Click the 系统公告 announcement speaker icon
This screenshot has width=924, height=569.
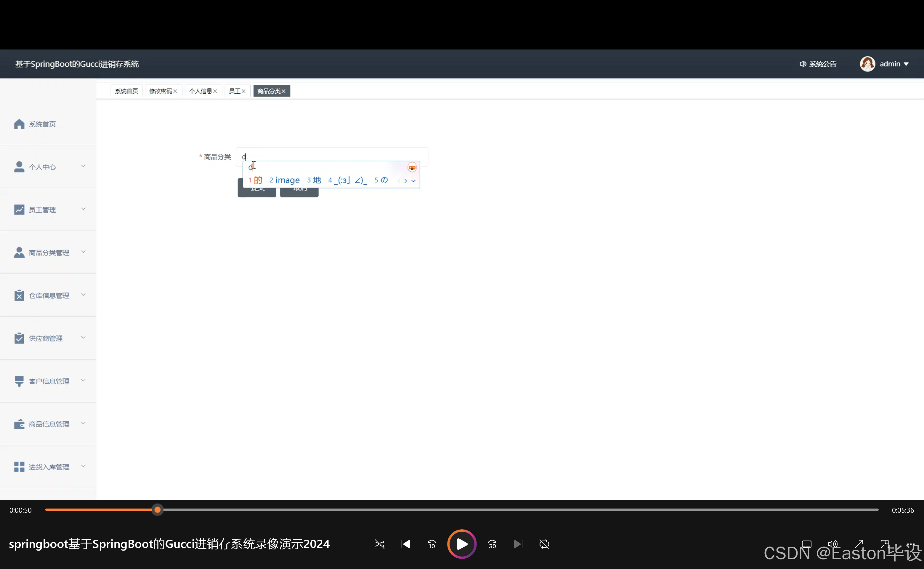(803, 64)
